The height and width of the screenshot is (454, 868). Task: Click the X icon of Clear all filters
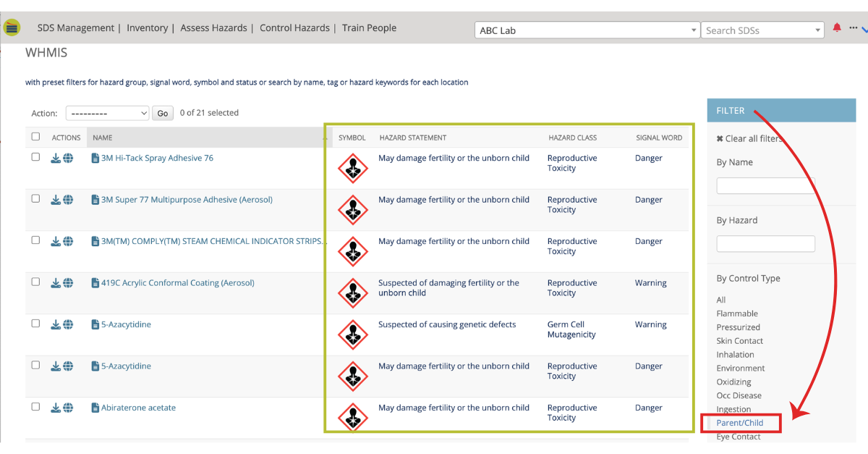[720, 139]
